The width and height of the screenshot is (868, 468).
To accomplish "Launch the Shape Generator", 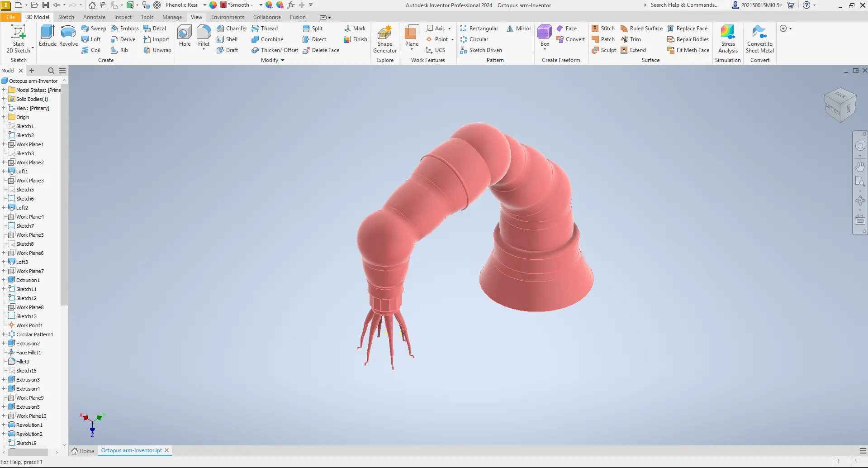I will [x=384, y=38].
